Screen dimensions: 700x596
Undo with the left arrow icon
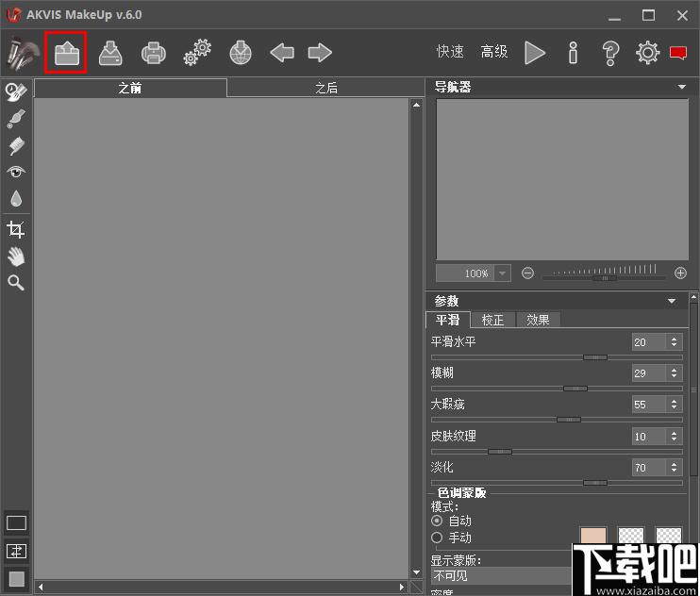(282, 53)
